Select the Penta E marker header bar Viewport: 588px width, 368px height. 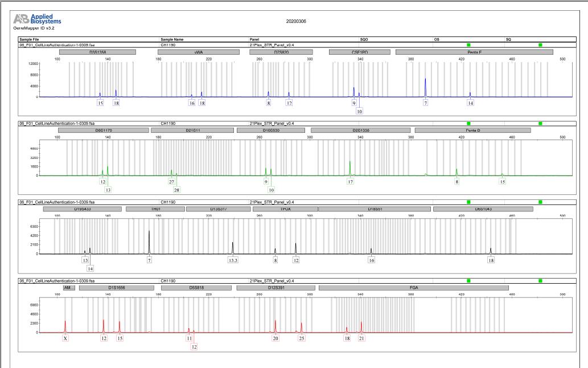tap(474, 52)
